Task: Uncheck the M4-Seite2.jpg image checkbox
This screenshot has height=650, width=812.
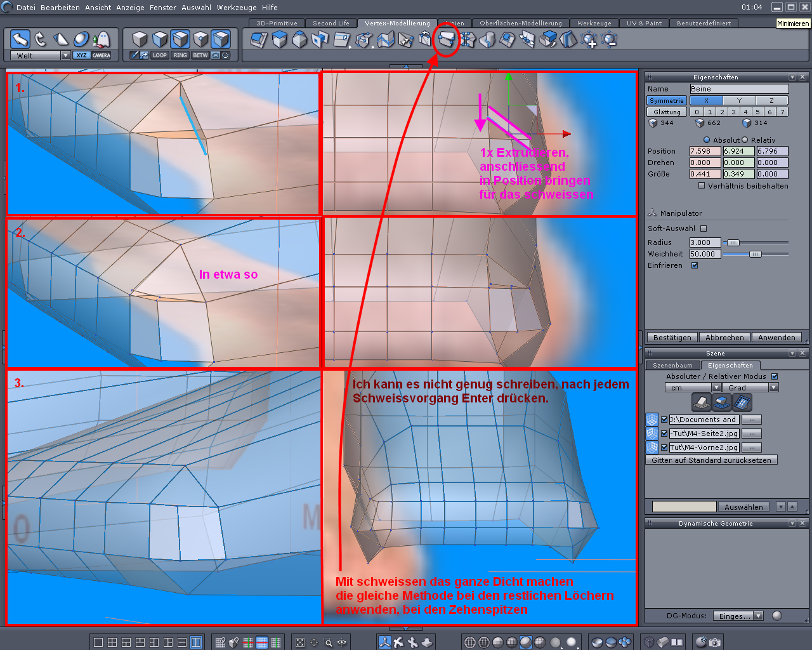Action: tap(664, 434)
